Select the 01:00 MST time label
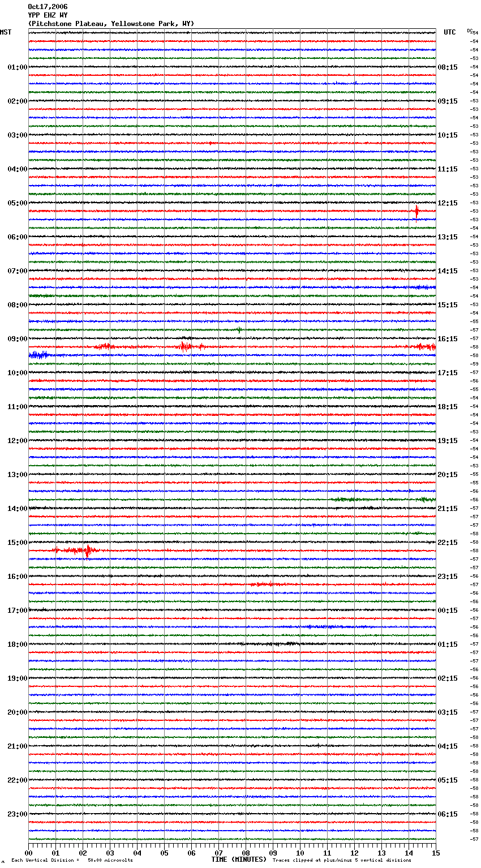 [18, 67]
